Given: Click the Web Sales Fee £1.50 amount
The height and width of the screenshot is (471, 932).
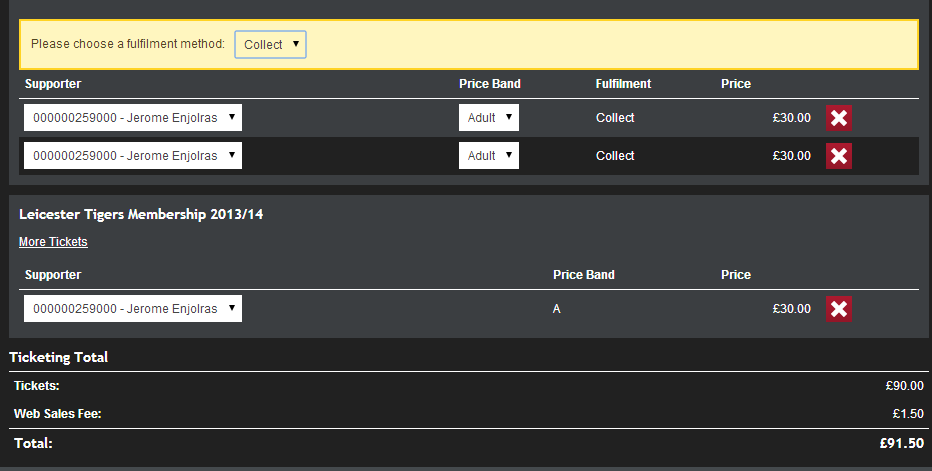Looking at the screenshot, I should coord(907,414).
